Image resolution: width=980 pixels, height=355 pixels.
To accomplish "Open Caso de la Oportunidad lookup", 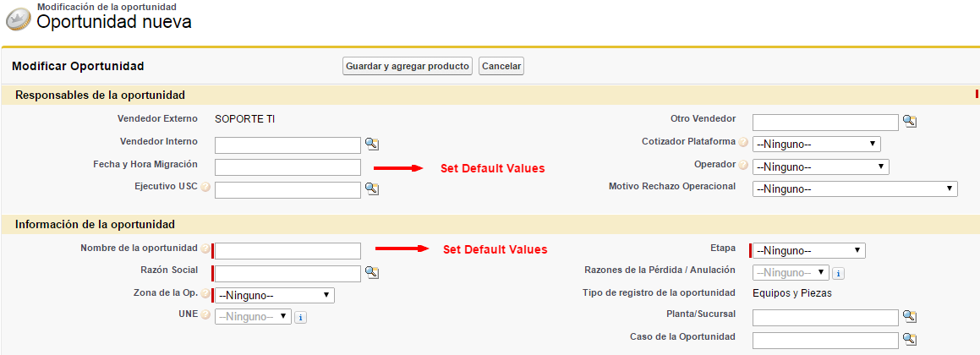I will point(910,339).
